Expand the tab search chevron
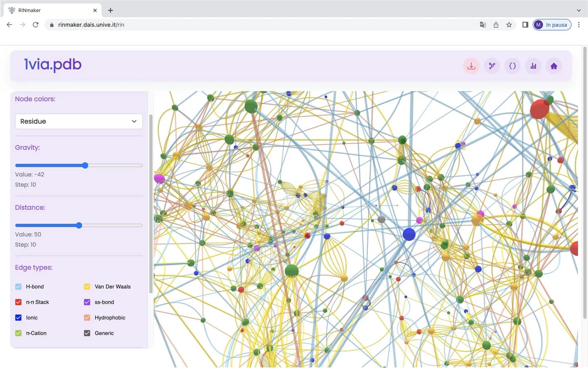This screenshot has height=368, width=588. tap(579, 10)
